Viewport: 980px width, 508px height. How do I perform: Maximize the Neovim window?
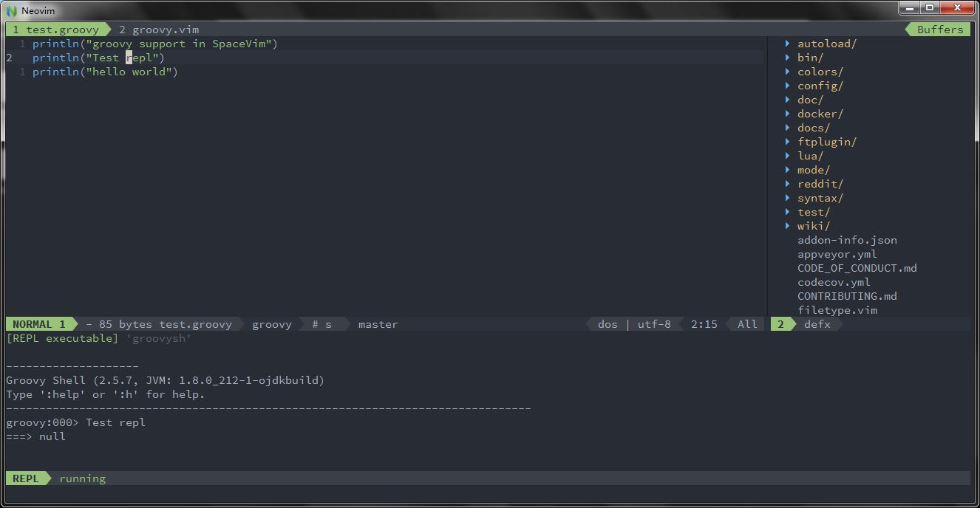(x=929, y=7)
